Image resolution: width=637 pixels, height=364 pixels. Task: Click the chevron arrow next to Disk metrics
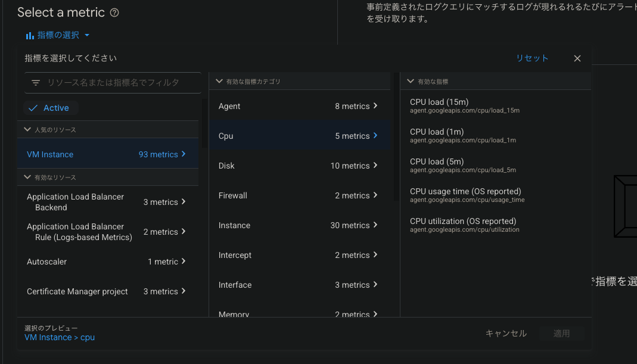(x=375, y=166)
